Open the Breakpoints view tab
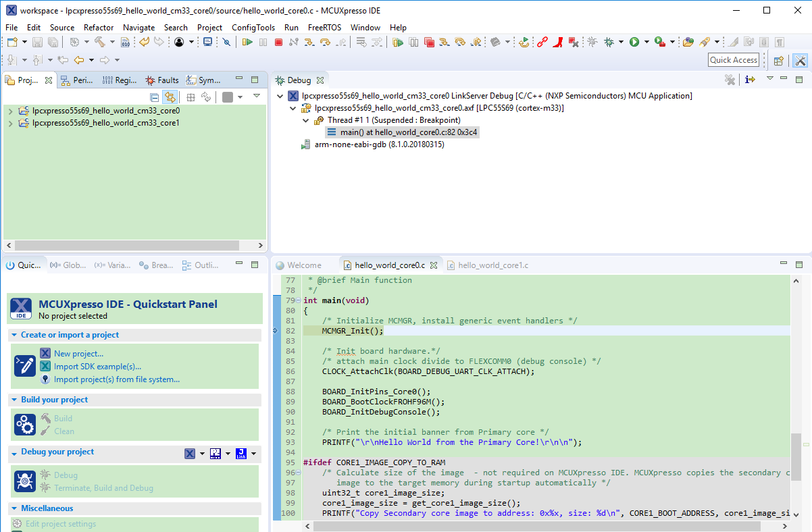The height and width of the screenshot is (532, 812). pyautogui.click(x=156, y=265)
